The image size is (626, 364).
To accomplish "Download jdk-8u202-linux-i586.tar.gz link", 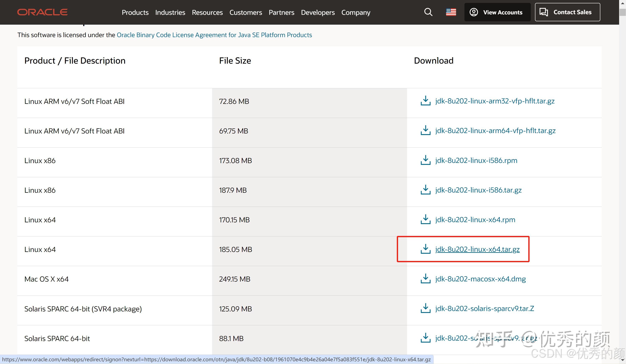I will pos(478,190).
